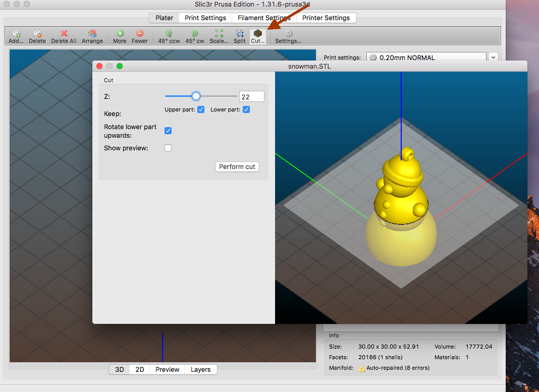Open the Scale tool
The height and width of the screenshot is (392, 539).
[219, 34]
